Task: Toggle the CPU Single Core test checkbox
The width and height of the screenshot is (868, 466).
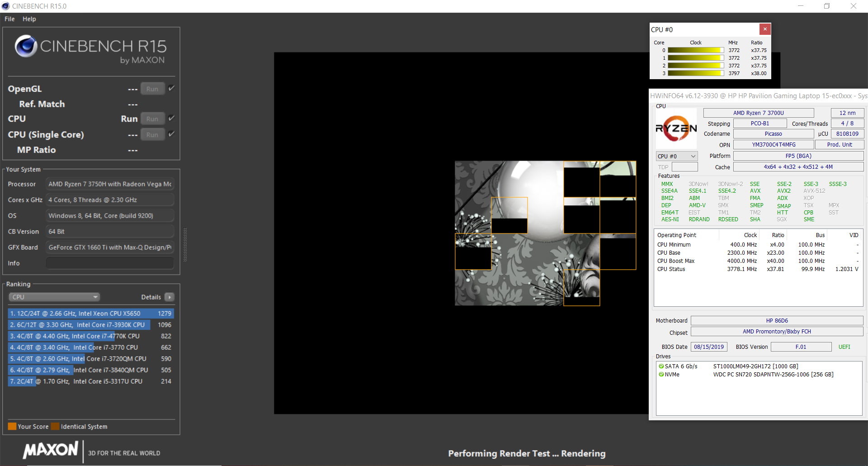Action: click(x=171, y=134)
